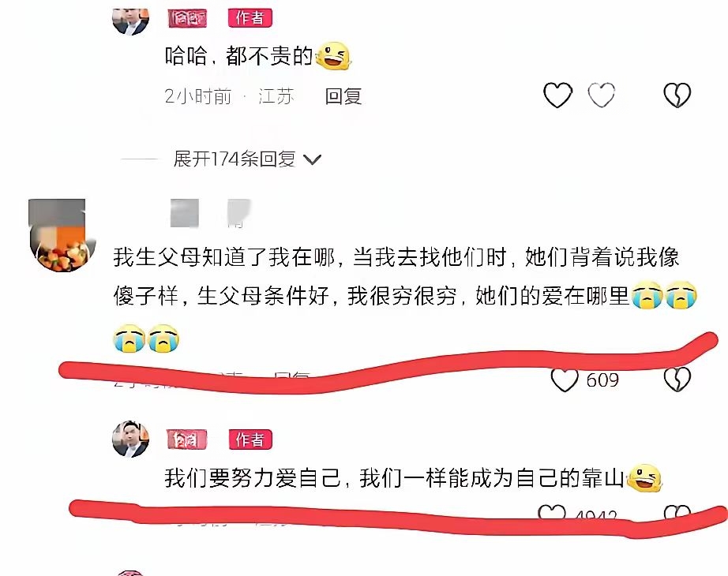Open the author avatar on top reply
Viewport: 728px width, 576px height.
pyautogui.click(x=131, y=21)
